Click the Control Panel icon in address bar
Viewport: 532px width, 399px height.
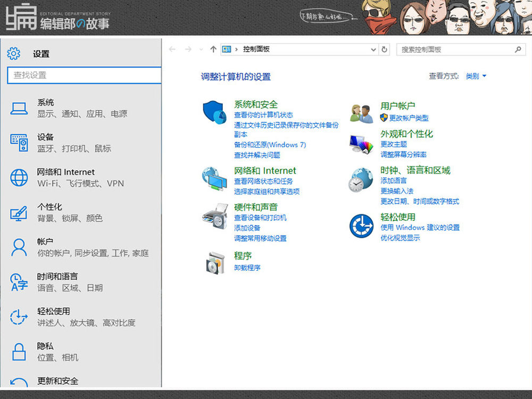point(227,49)
